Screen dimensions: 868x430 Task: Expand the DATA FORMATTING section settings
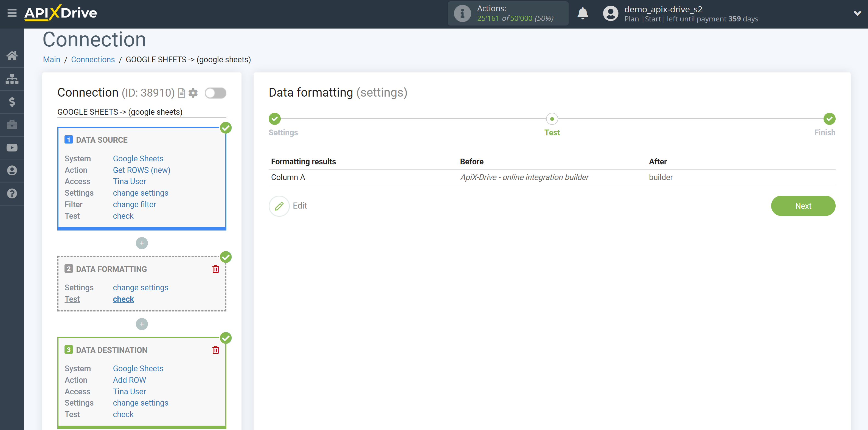point(140,287)
